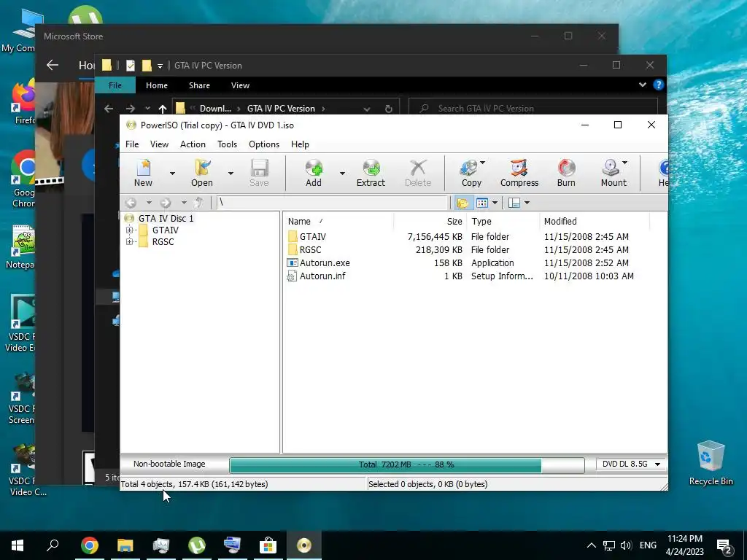
Task: Click Explorer blue help question icon
Action: pyautogui.click(x=659, y=85)
